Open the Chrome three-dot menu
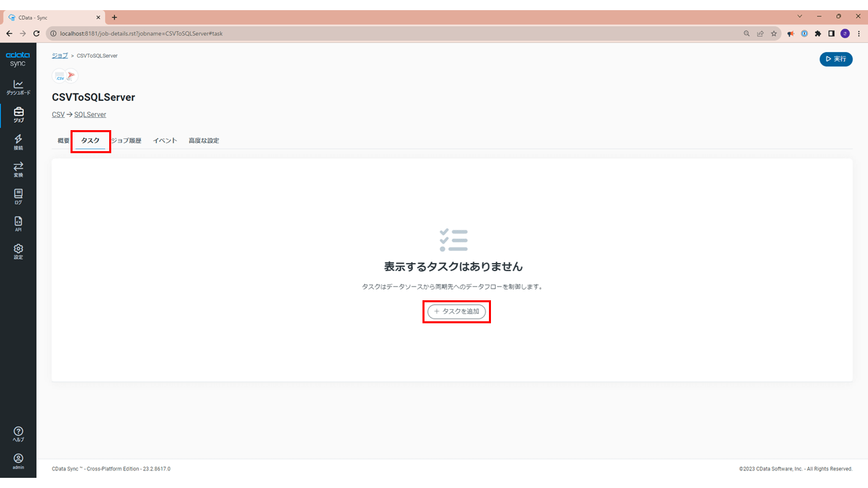This screenshot has height=488, width=868. point(859,33)
